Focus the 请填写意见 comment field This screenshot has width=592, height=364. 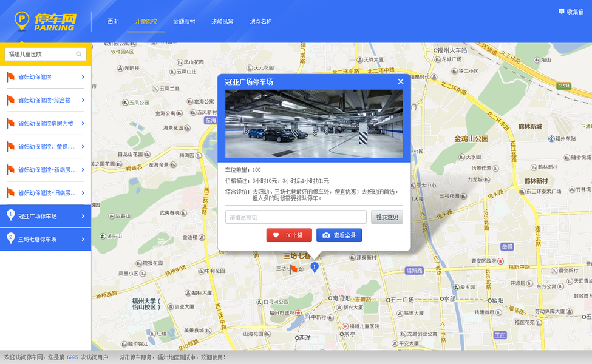point(296,217)
